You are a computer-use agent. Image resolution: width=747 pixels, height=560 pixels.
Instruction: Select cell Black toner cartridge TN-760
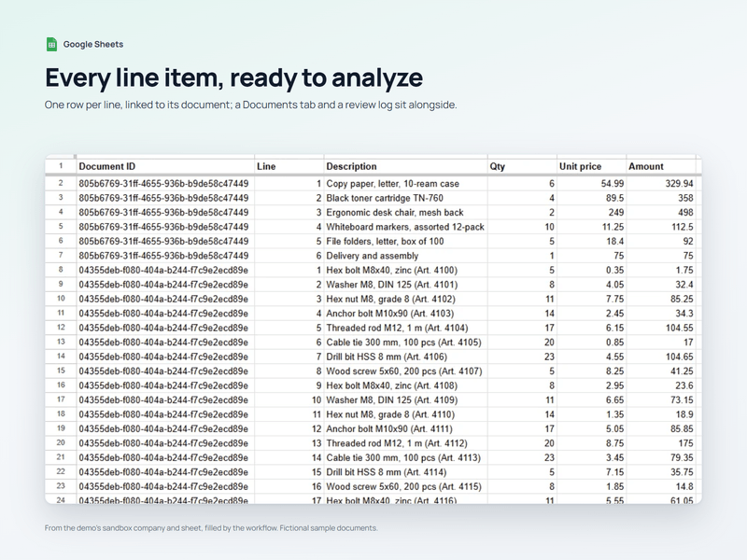point(406,198)
